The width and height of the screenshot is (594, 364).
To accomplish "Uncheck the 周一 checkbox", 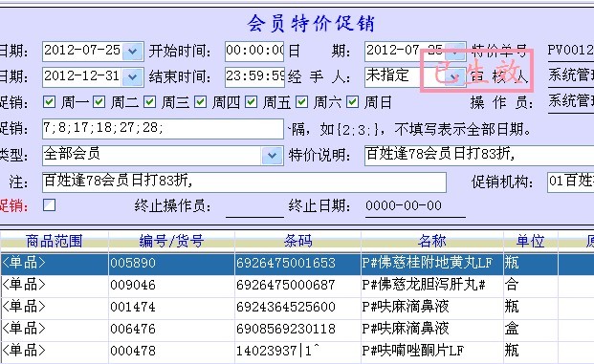I will pos(49,102).
